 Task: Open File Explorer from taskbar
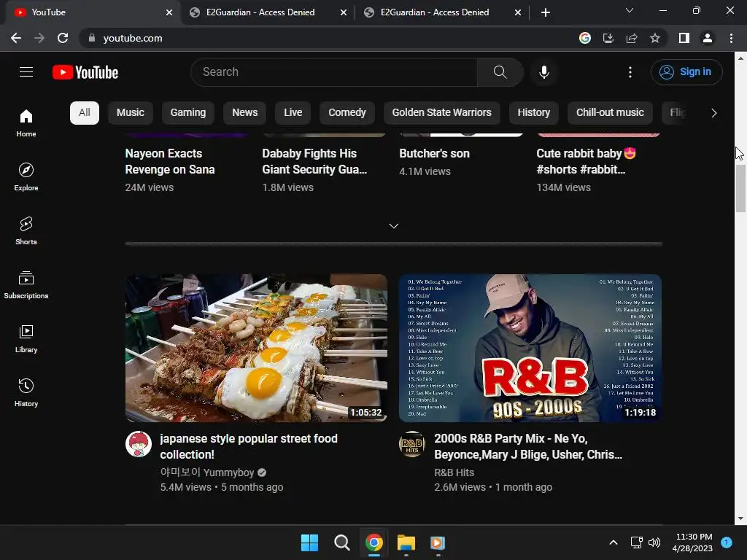[406, 542]
